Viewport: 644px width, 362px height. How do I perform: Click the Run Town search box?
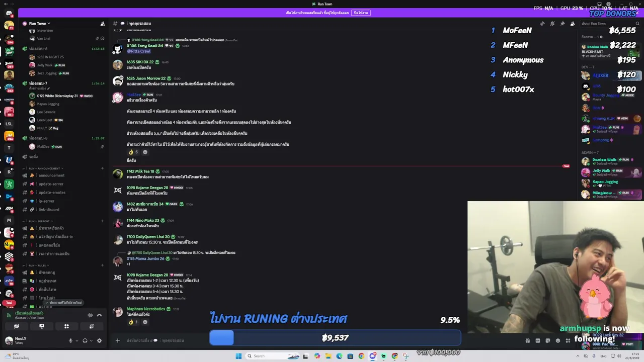pyautogui.click(x=610, y=24)
